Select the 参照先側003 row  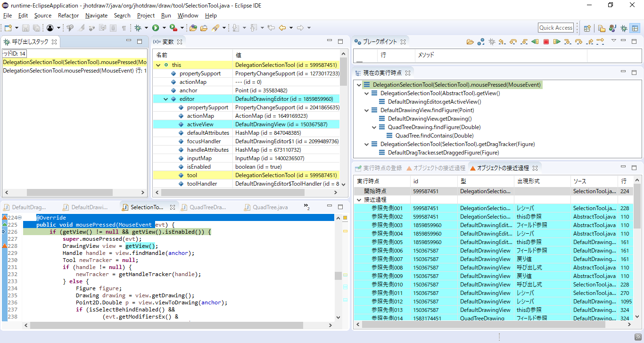click(x=494, y=225)
